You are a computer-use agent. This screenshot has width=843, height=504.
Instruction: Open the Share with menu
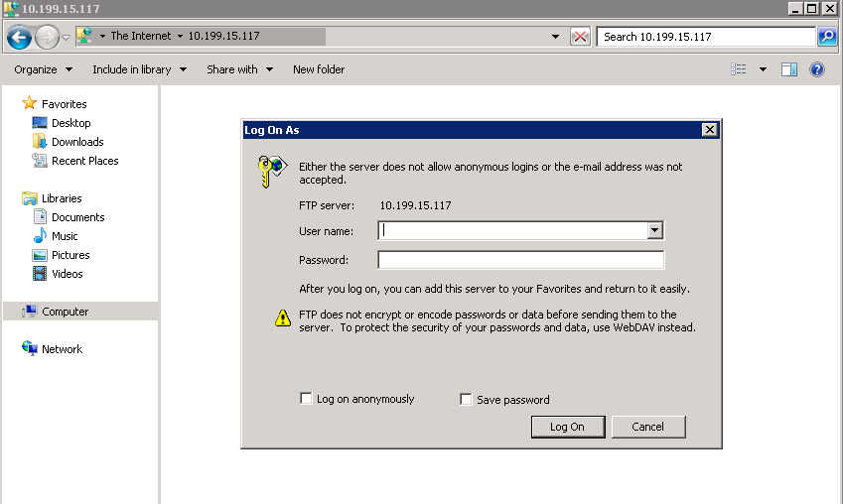coord(239,69)
